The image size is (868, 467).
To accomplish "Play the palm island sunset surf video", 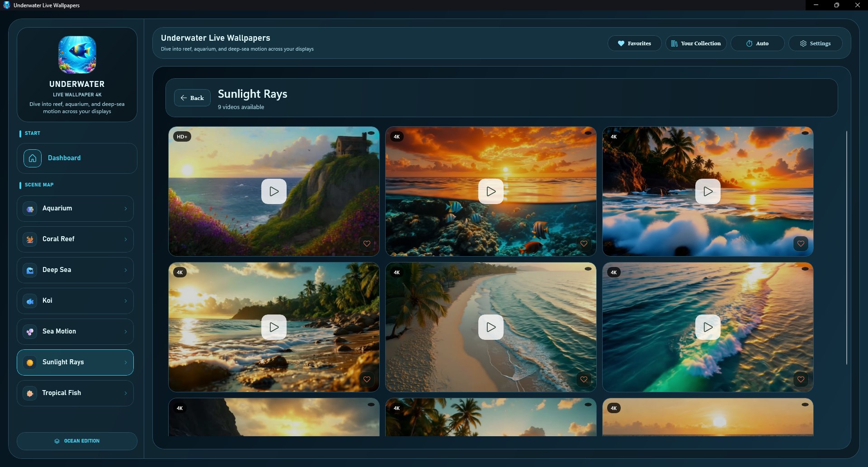I will click(x=708, y=191).
